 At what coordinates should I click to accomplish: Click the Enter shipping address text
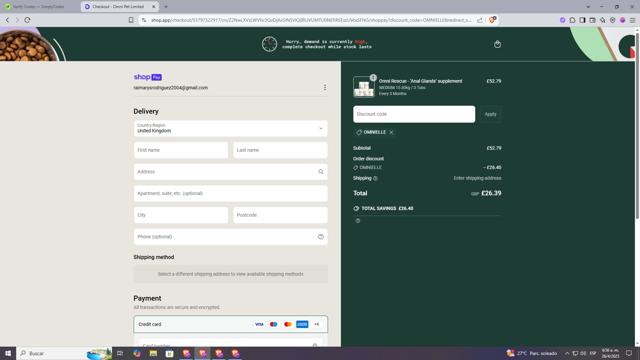coord(477,178)
